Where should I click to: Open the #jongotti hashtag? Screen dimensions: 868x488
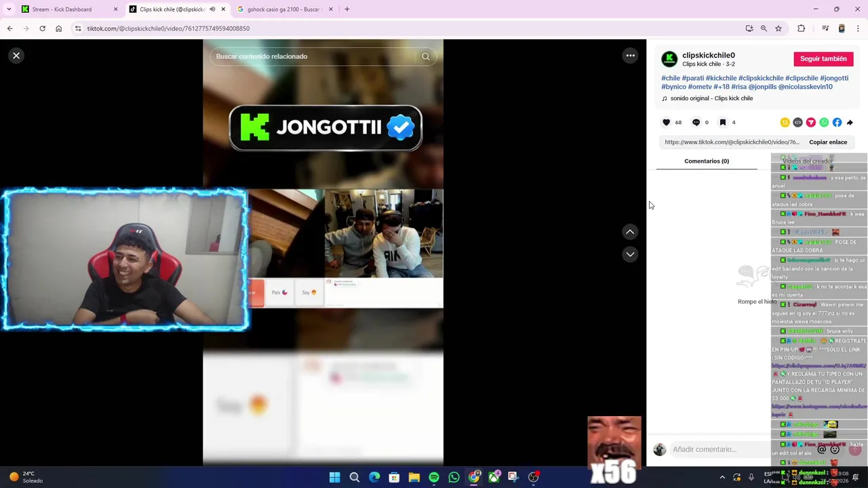pyautogui.click(x=834, y=78)
